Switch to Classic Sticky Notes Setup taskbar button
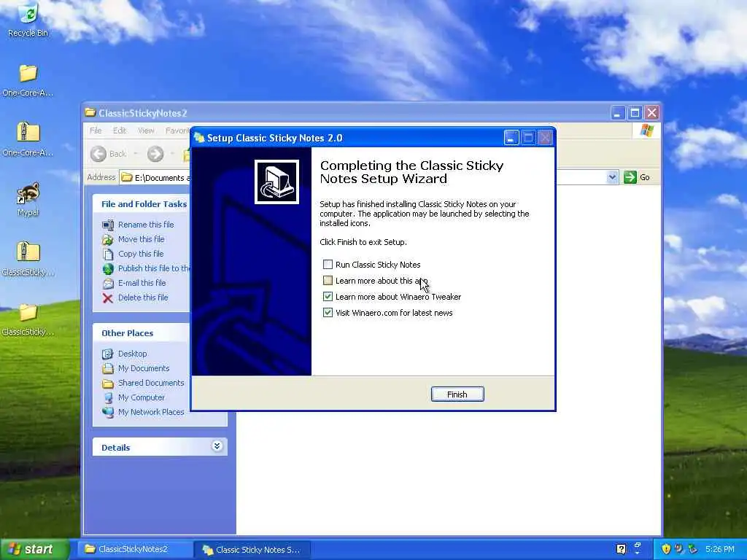 [252, 550]
